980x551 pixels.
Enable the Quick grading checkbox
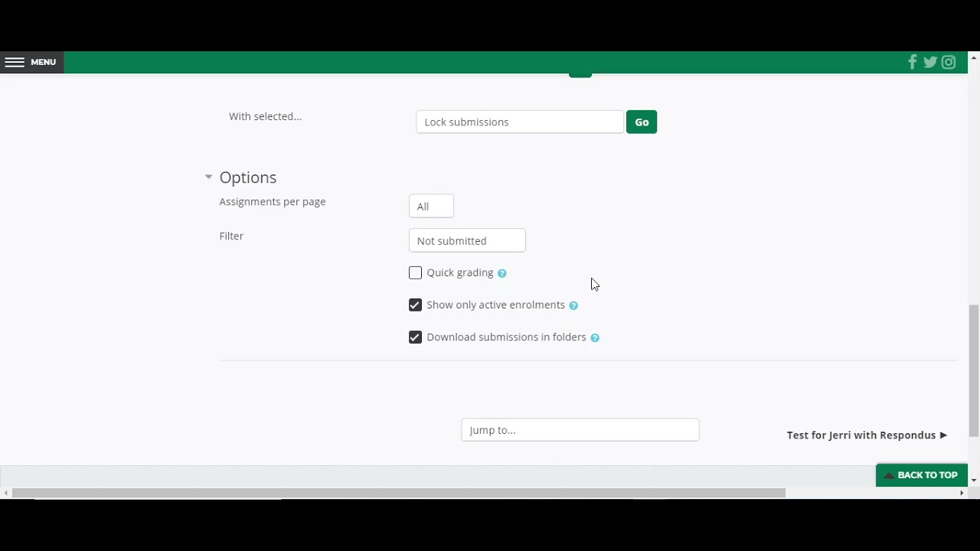(415, 272)
